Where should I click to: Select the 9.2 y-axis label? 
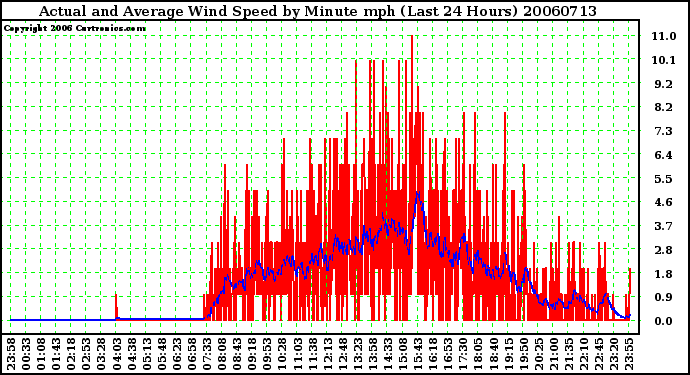(x=664, y=84)
